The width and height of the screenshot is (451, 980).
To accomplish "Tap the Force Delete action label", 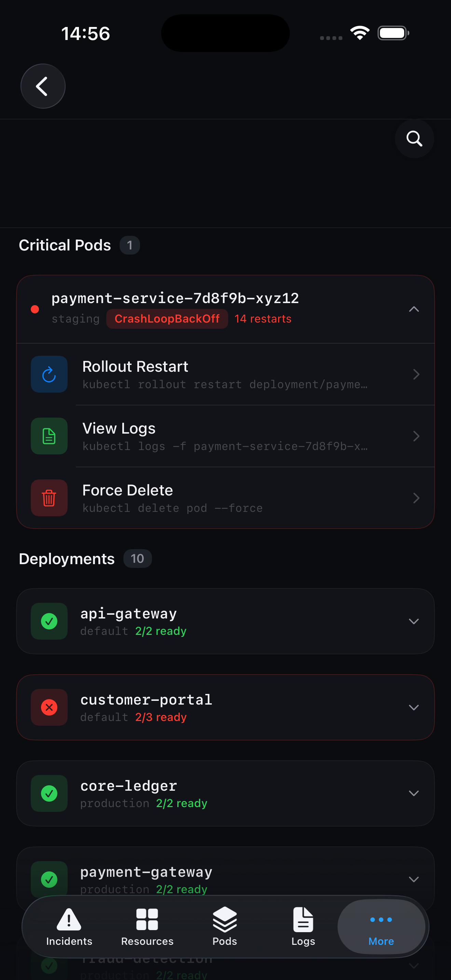I will click(128, 490).
